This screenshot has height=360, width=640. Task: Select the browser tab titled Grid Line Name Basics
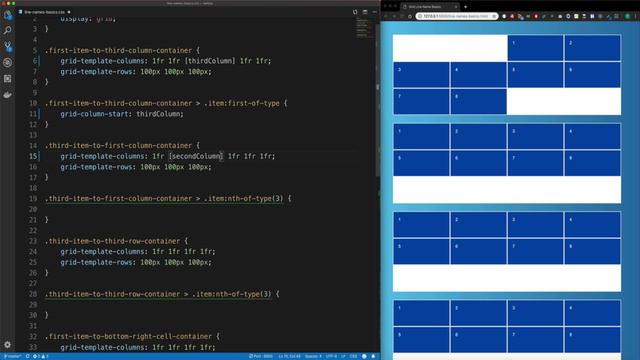[429, 7]
